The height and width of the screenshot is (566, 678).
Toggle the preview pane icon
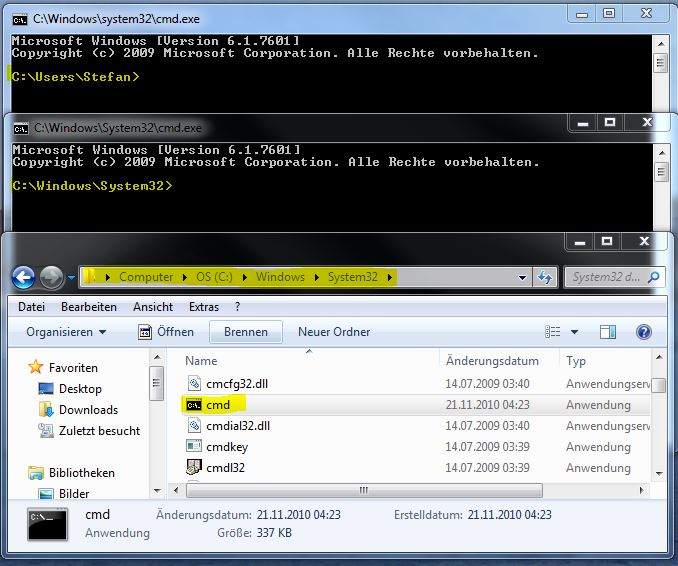click(607, 332)
